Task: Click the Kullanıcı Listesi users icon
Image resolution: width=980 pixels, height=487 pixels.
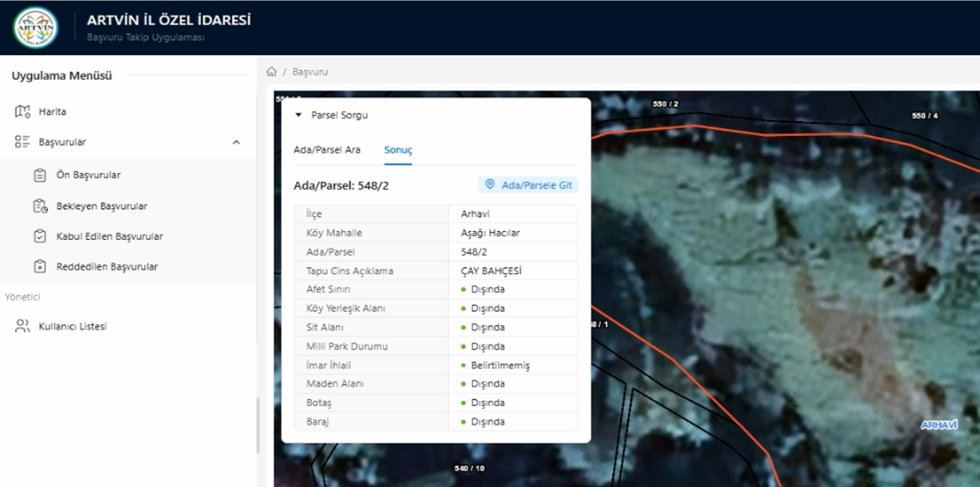Action: 23,326
